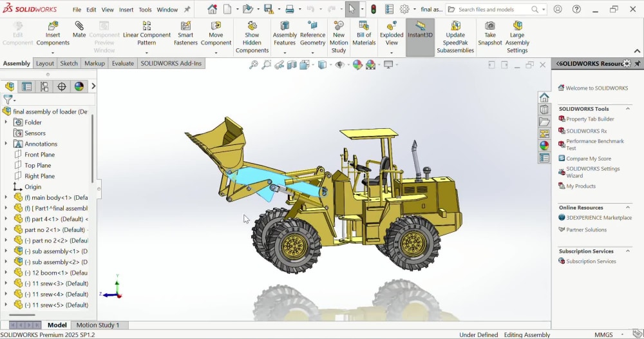Open Assembly Features tool
Image resolution: width=644 pixels, height=339 pixels.
[285, 34]
